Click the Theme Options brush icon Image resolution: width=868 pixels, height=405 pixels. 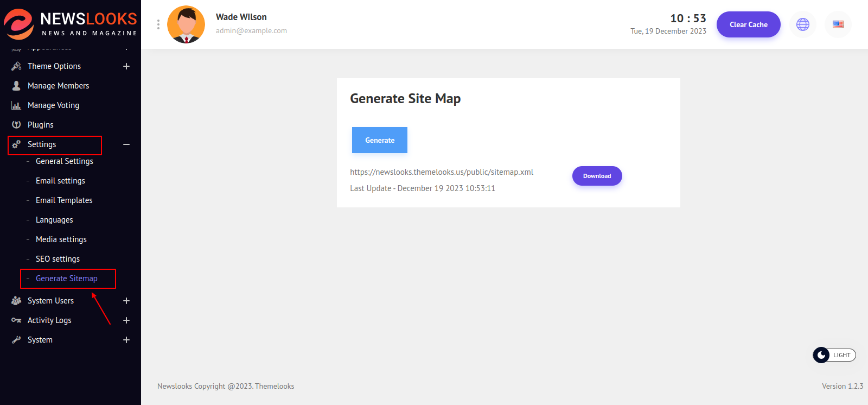16,66
